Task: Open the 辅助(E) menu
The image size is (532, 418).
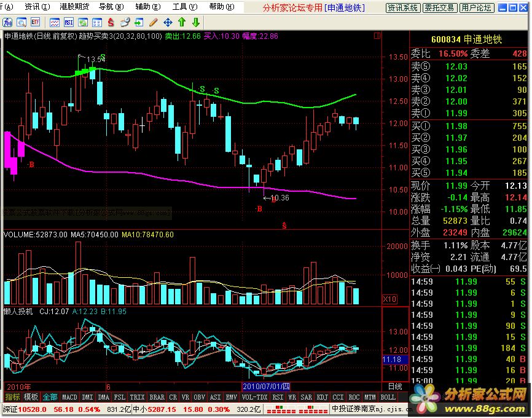Action: click(x=148, y=6)
